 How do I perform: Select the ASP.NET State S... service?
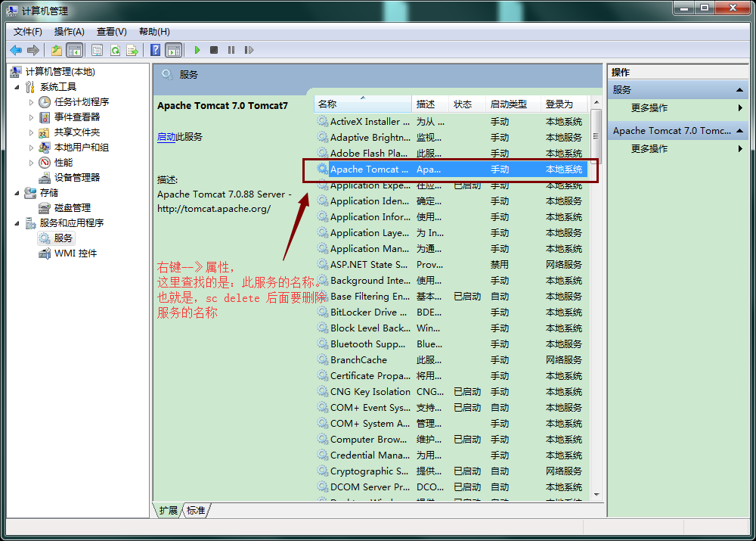(451, 265)
